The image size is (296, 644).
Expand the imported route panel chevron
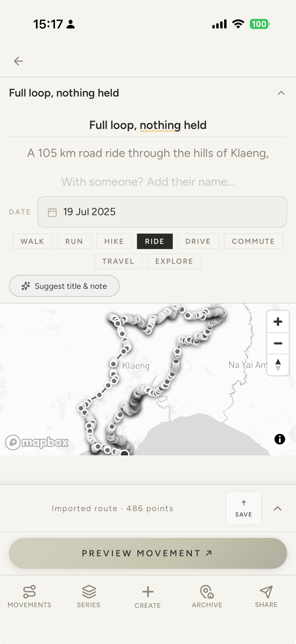click(x=278, y=508)
